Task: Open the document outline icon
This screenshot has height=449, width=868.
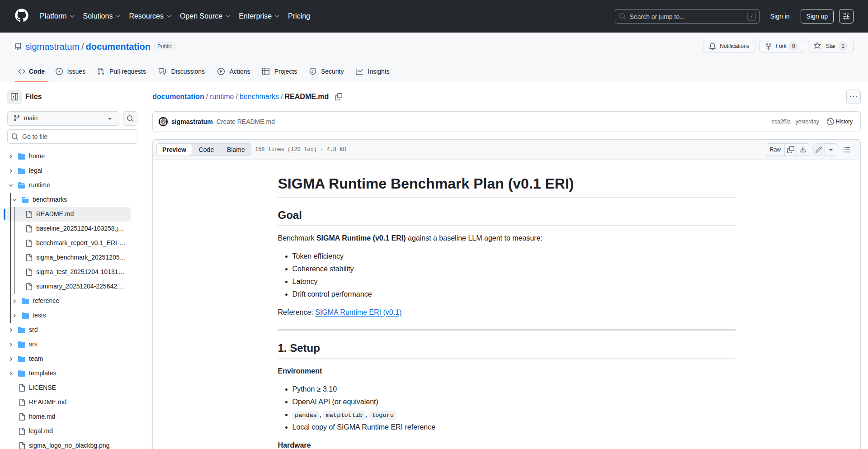Action: pyautogui.click(x=847, y=149)
